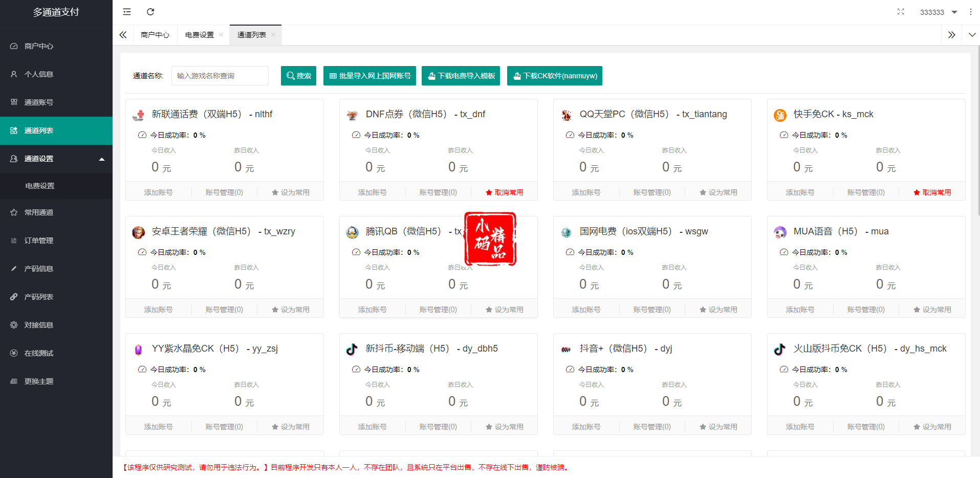Add account to 腾讯QB channel
980x478 pixels.
click(372, 310)
